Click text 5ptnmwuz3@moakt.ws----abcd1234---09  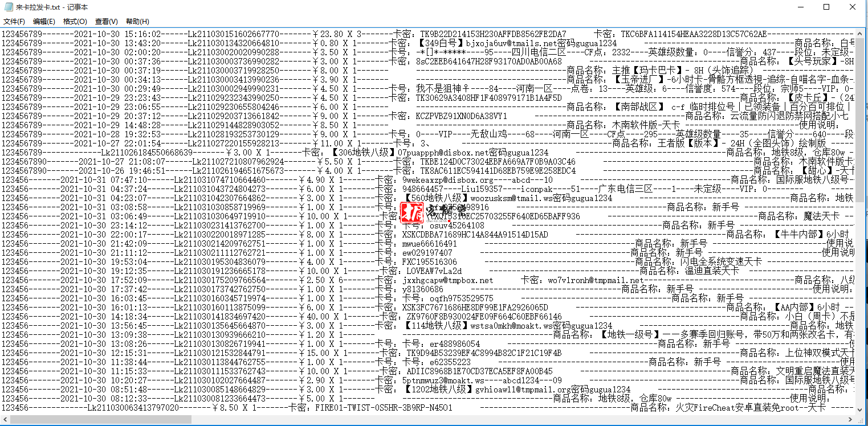482,380
